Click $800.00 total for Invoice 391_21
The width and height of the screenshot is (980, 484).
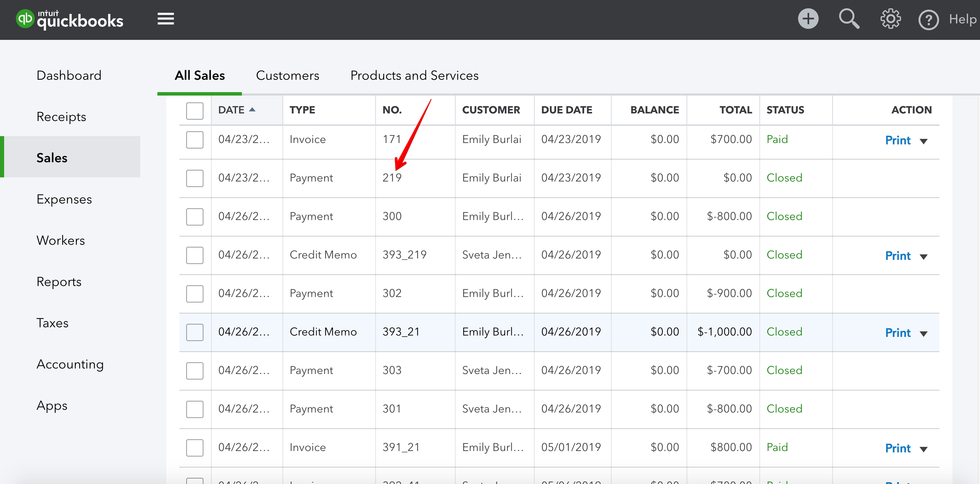731,447
